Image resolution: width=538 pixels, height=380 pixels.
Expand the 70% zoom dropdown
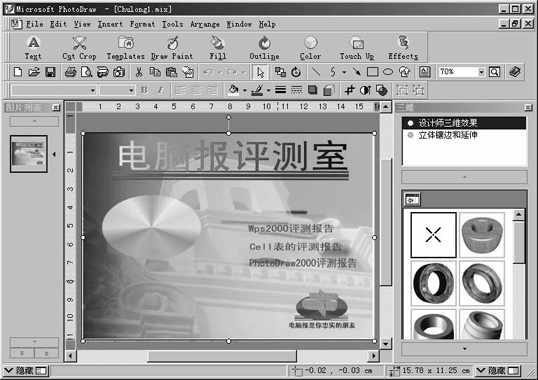pyautogui.click(x=481, y=72)
